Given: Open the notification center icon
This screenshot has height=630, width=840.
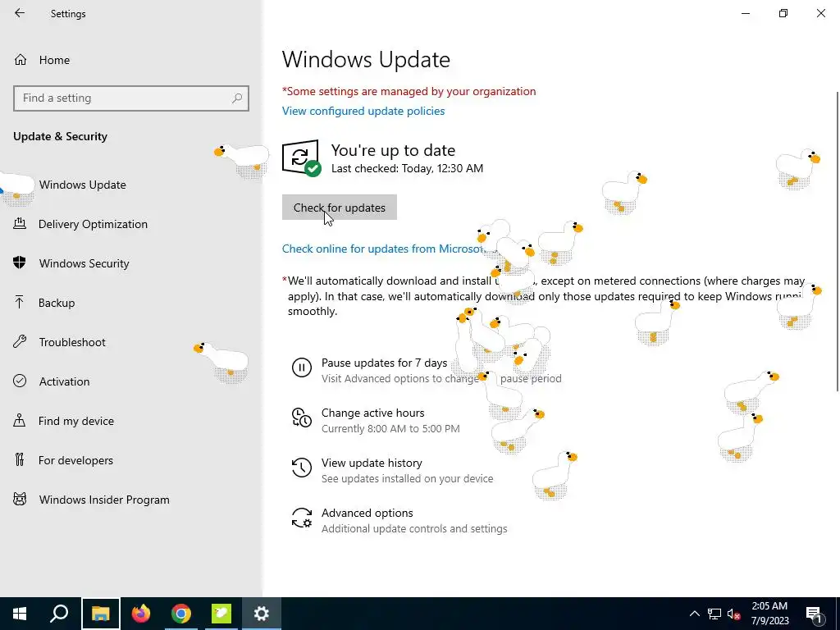Looking at the screenshot, I should 813,614.
